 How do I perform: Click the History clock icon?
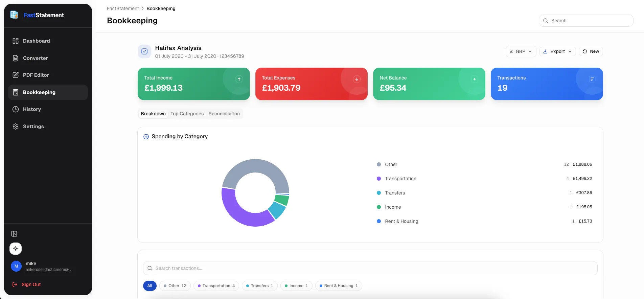16,109
